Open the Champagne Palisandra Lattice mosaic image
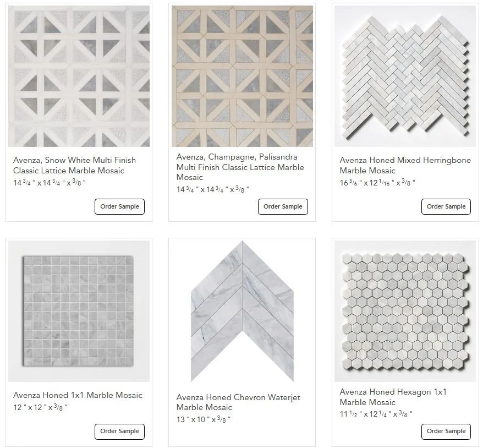483x448 pixels. click(242, 76)
